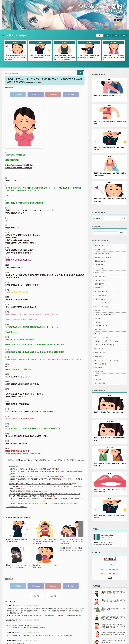Image resolution: width=129 pixels, height=644 pixels.
Task: Open Powered by livedoor 相互RSS link
Action: coord(17,507)
